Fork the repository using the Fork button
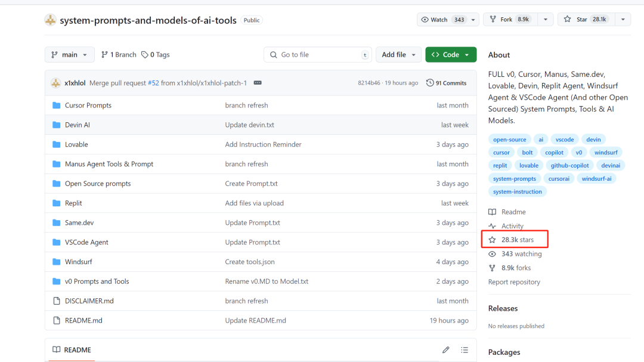Screen dimensions: 644x362 point(510,19)
